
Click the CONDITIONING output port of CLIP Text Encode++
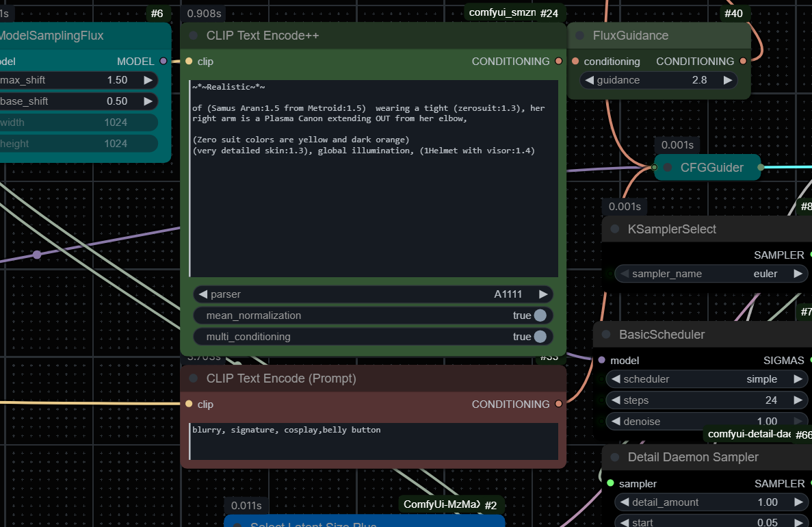tap(558, 61)
